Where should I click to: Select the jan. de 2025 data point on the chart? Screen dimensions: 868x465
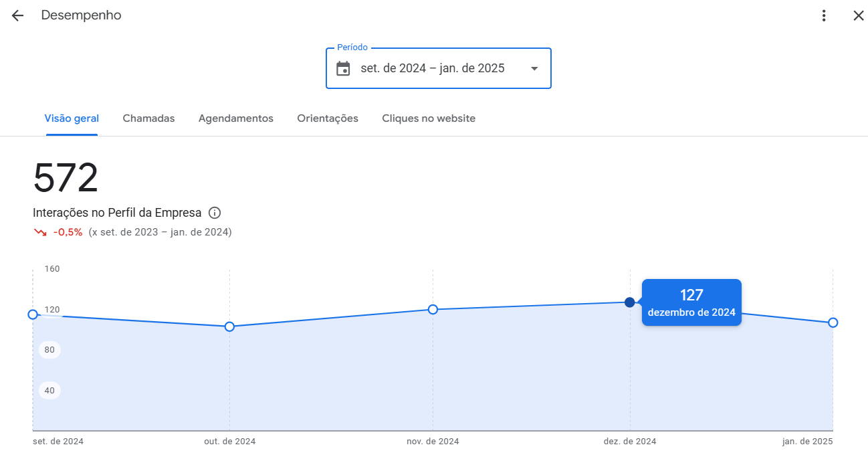833,322
